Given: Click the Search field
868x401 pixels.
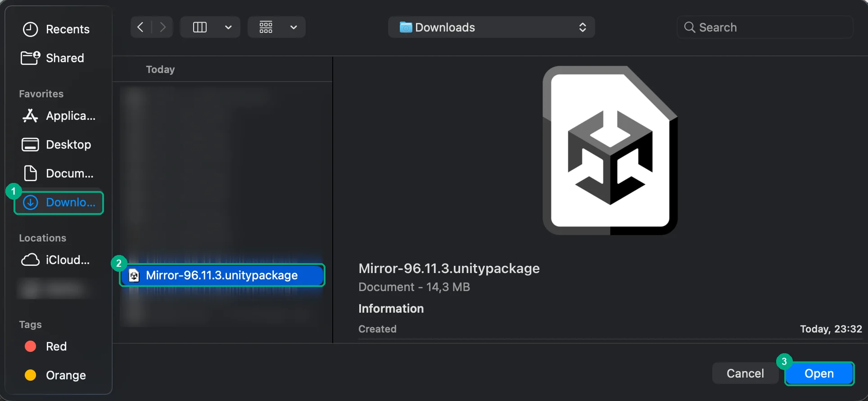Looking at the screenshot, I should click(x=765, y=27).
